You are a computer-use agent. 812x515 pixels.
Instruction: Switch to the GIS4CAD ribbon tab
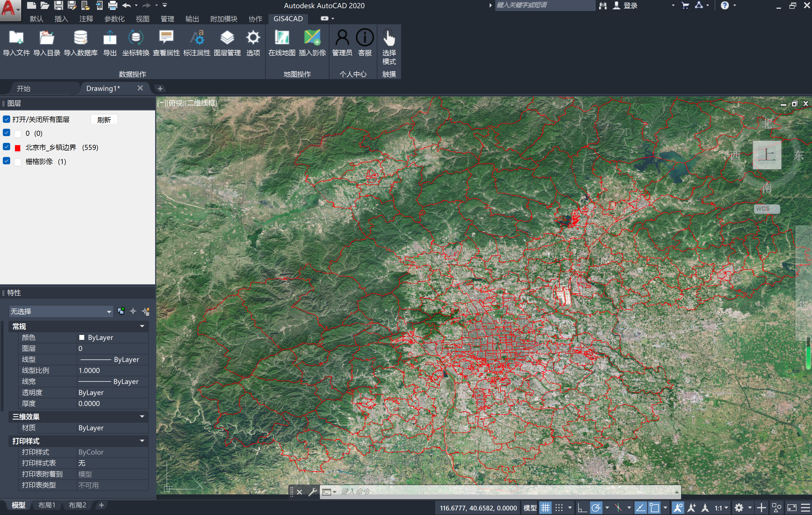(288, 19)
